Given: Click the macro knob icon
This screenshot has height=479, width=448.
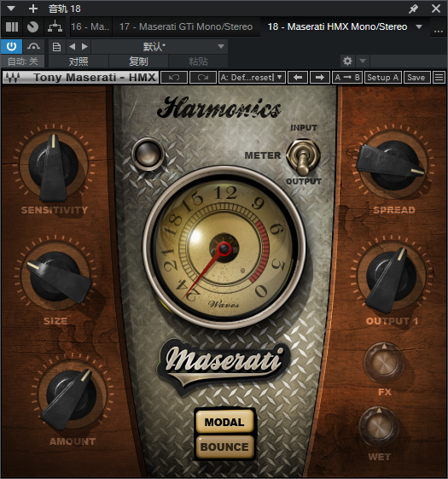Looking at the screenshot, I should (x=32, y=26).
